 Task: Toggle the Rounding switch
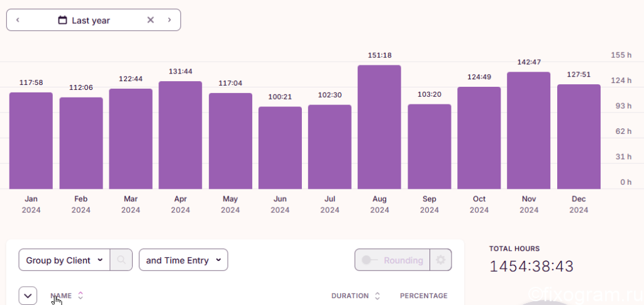[x=369, y=260]
